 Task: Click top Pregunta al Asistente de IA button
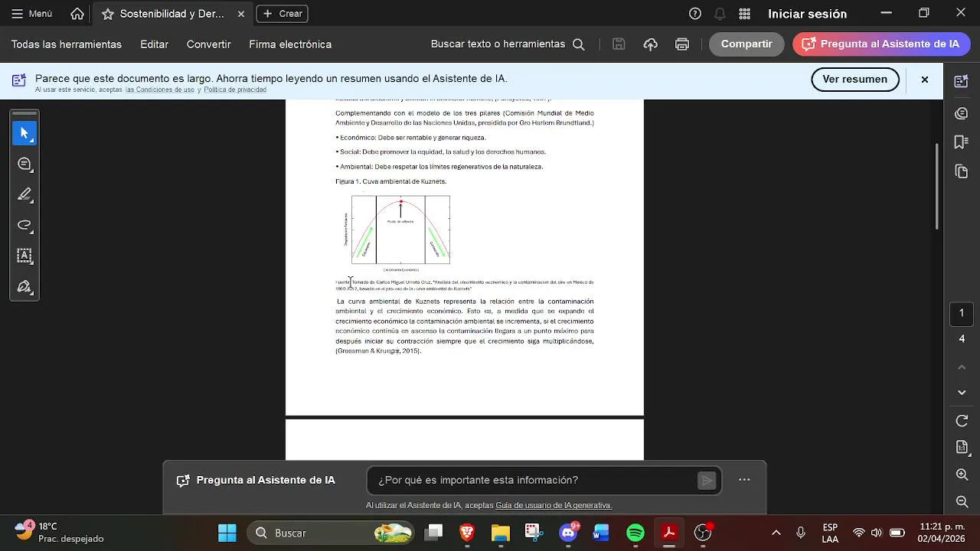click(881, 44)
